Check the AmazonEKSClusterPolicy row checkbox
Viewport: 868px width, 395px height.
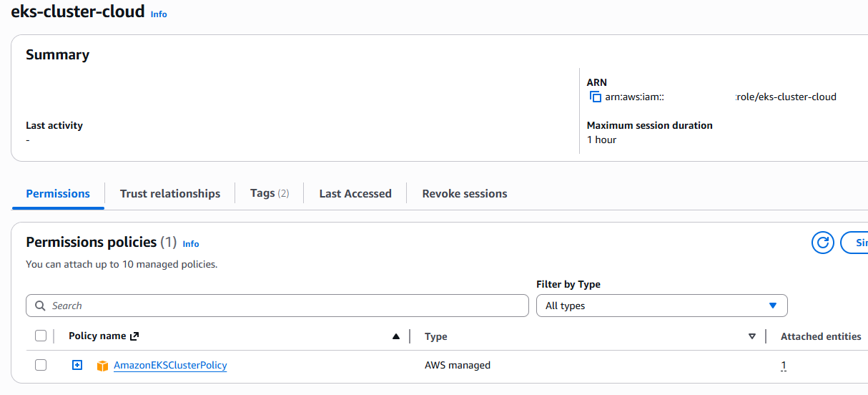pyautogui.click(x=41, y=365)
